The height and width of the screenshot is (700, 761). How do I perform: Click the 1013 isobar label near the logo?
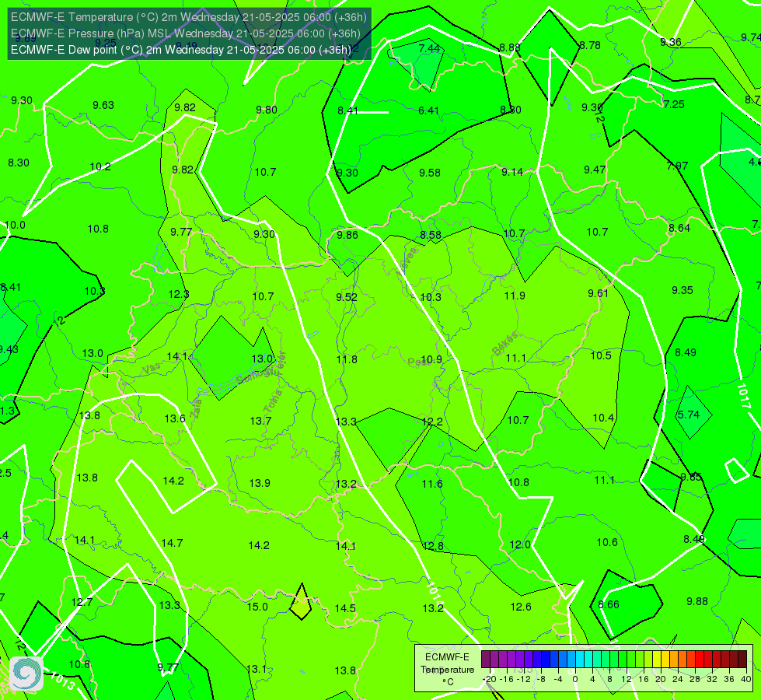point(61,680)
